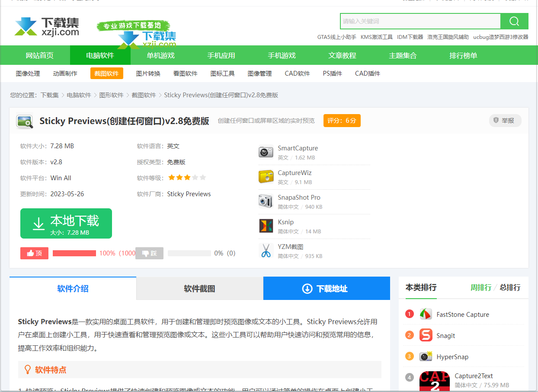Click the Capture2Text thumbnail icon
The image size is (538, 392).
[x=434, y=382]
